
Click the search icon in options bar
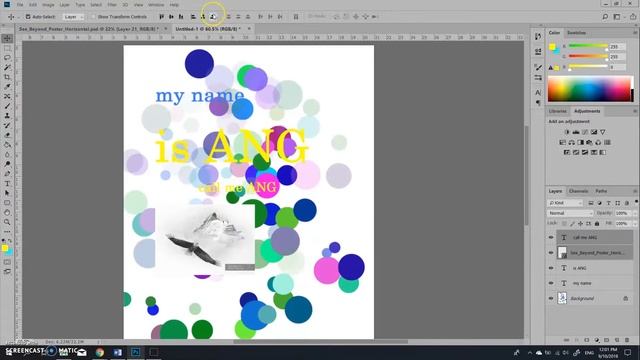[x=605, y=17]
